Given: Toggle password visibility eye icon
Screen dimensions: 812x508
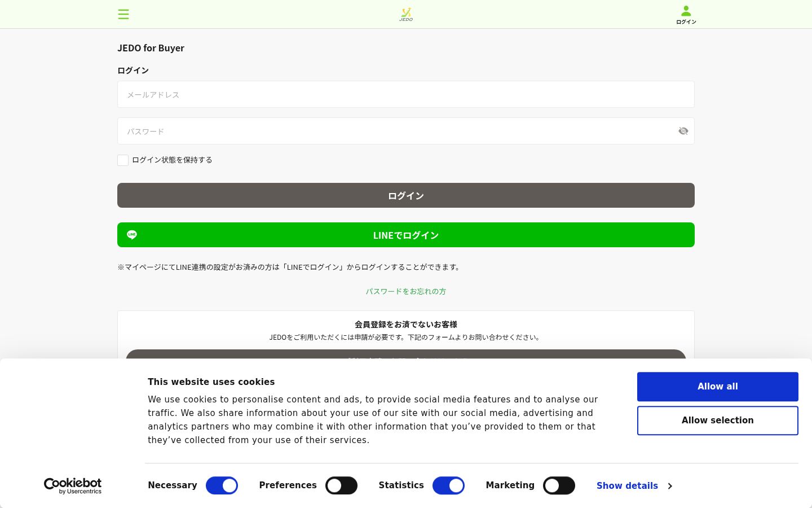Looking at the screenshot, I should click(683, 131).
